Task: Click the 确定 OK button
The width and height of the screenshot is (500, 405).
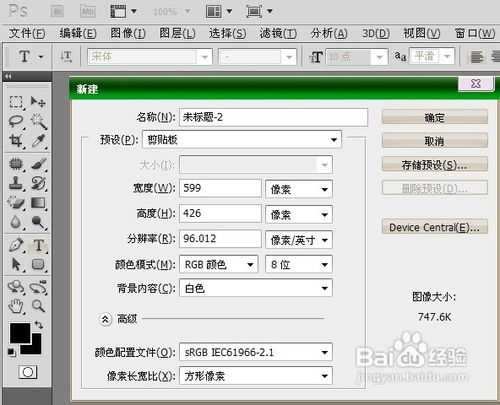Action: tap(435, 117)
